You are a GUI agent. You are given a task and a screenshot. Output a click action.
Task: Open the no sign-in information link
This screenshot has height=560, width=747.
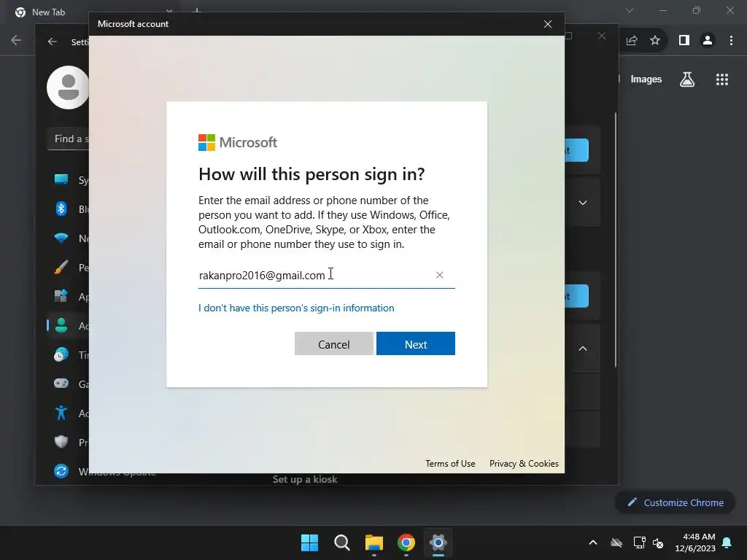click(296, 308)
